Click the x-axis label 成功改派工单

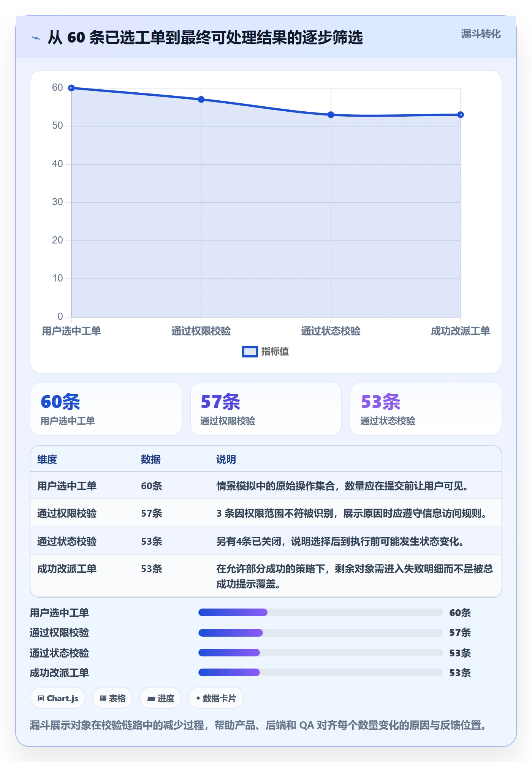(x=460, y=331)
